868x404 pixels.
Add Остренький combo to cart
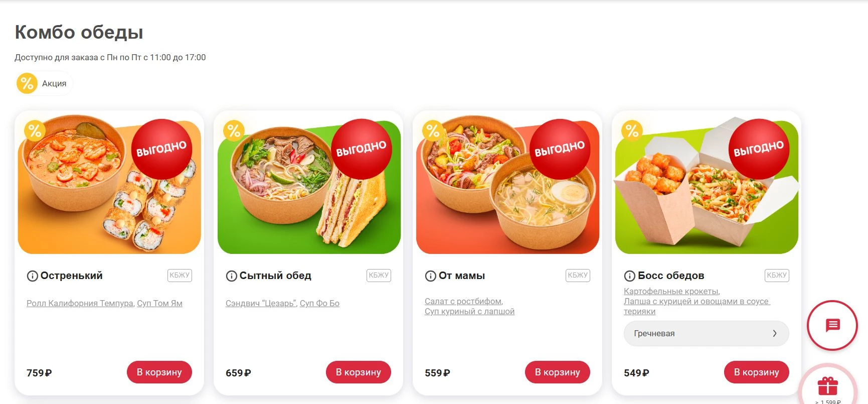[x=159, y=372]
